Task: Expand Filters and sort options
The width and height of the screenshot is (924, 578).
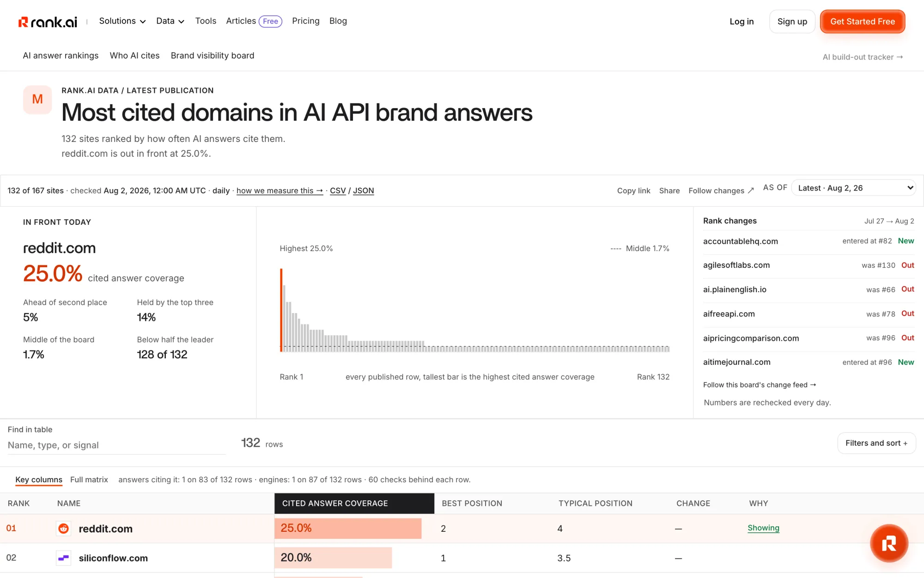Action: click(876, 443)
